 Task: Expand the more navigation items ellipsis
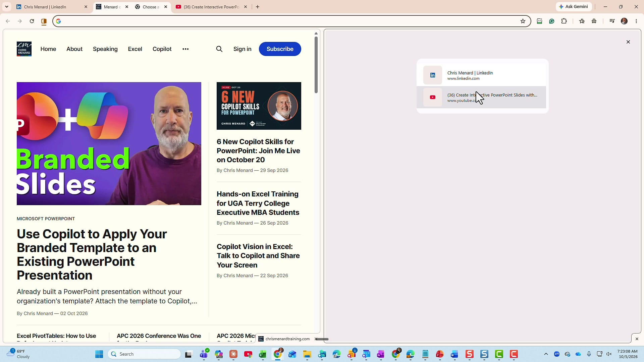tap(185, 49)
